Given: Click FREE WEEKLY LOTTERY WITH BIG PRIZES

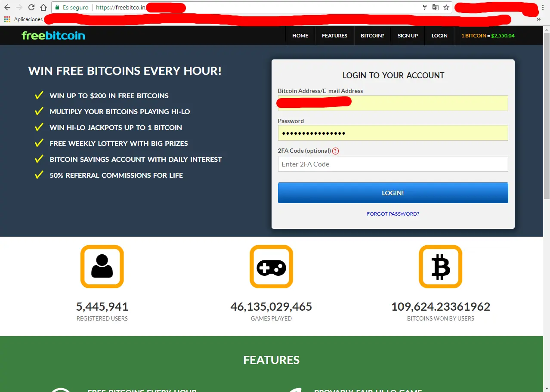Looking at the screenshot, I should (x=119, y=143).
